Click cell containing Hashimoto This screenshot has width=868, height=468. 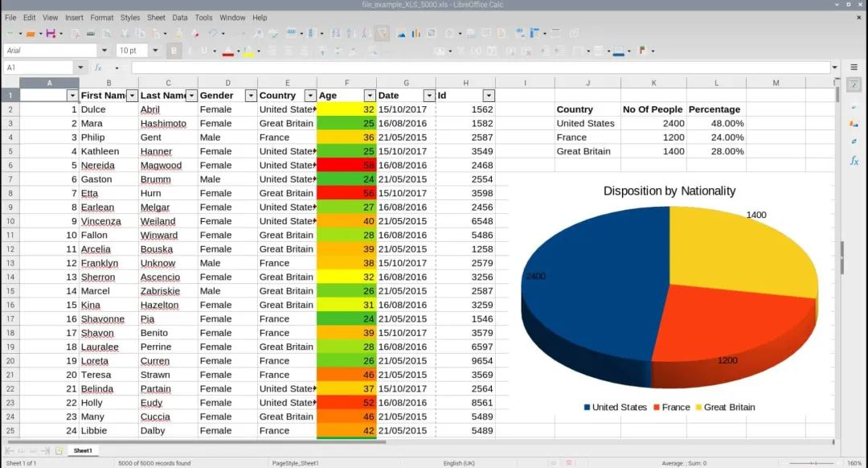[x=168, y=124]
